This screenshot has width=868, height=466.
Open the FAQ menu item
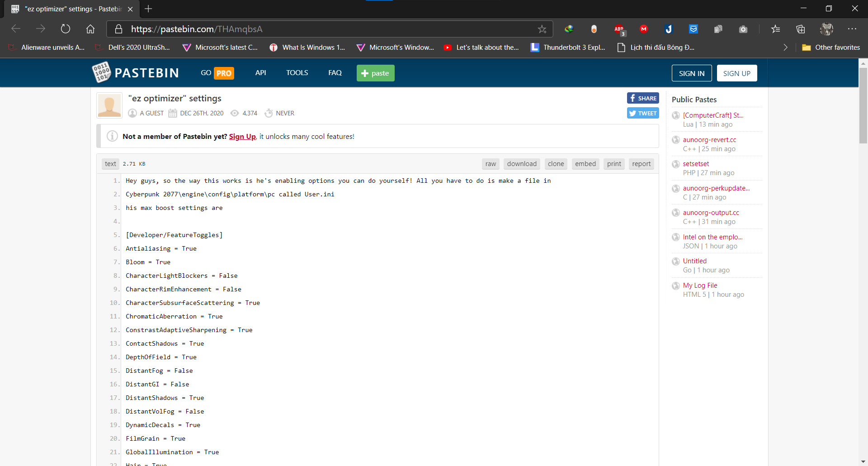[x=335, y=72]
